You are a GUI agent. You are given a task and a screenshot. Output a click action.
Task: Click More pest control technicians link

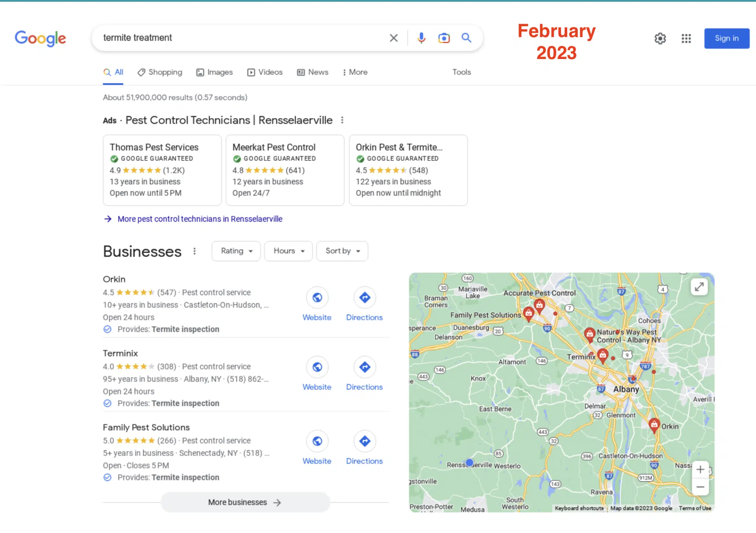coord(200,219)
